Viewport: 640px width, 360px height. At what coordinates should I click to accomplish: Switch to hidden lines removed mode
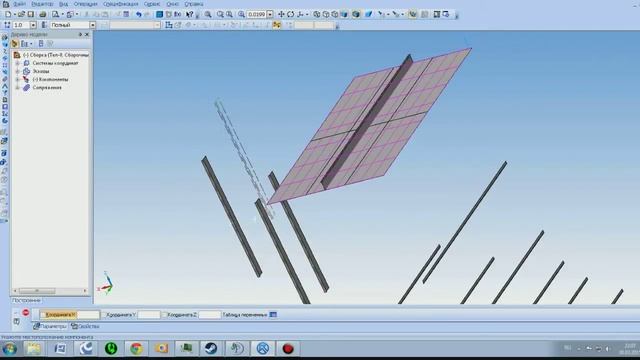pyautogui.click(x=326, y=14)
